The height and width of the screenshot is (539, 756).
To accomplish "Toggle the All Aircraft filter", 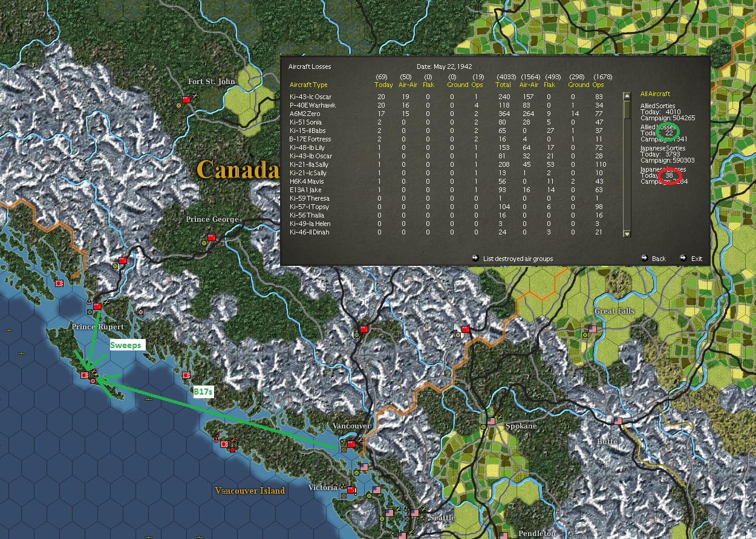I will (656, 94).
